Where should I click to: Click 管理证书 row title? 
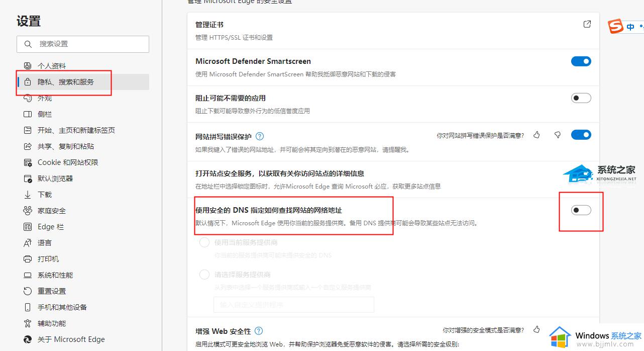209,25
